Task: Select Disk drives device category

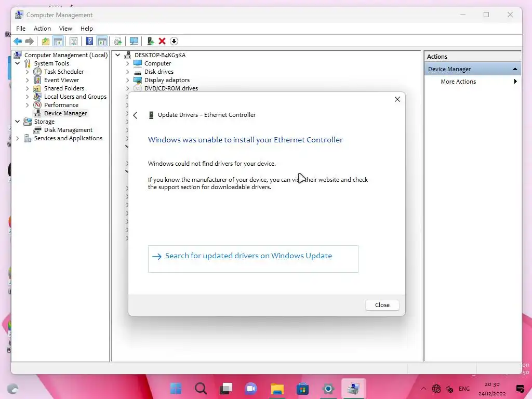Action: pos(159,72)
